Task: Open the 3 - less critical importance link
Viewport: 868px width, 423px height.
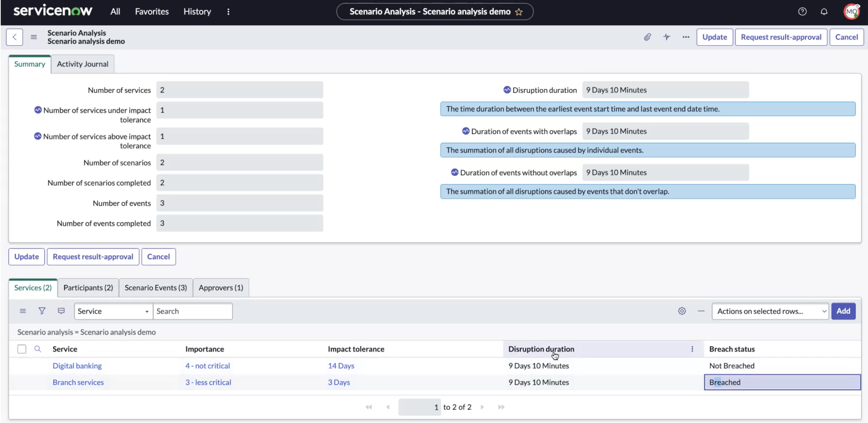Action: 208,382
